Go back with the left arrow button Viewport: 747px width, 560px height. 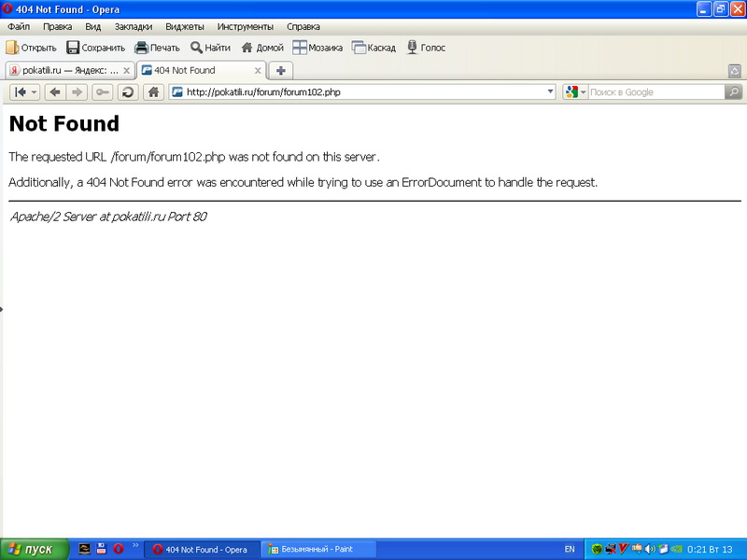tap(55, 91)
